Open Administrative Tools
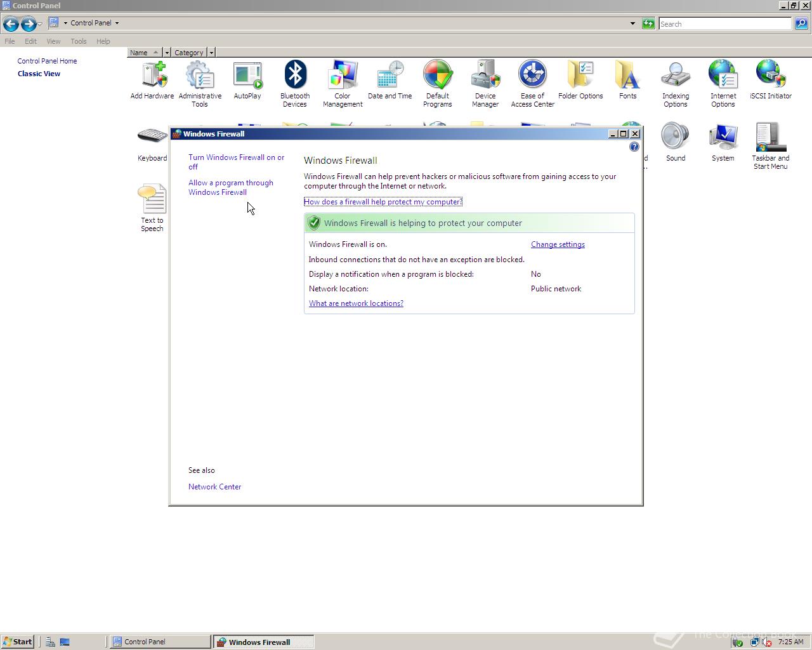 200,84
